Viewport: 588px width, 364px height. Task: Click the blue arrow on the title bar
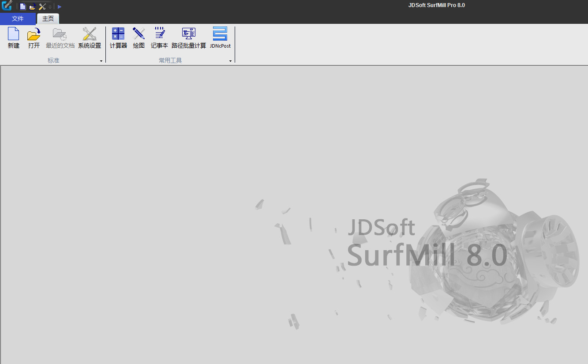click(x=60, y=7)
